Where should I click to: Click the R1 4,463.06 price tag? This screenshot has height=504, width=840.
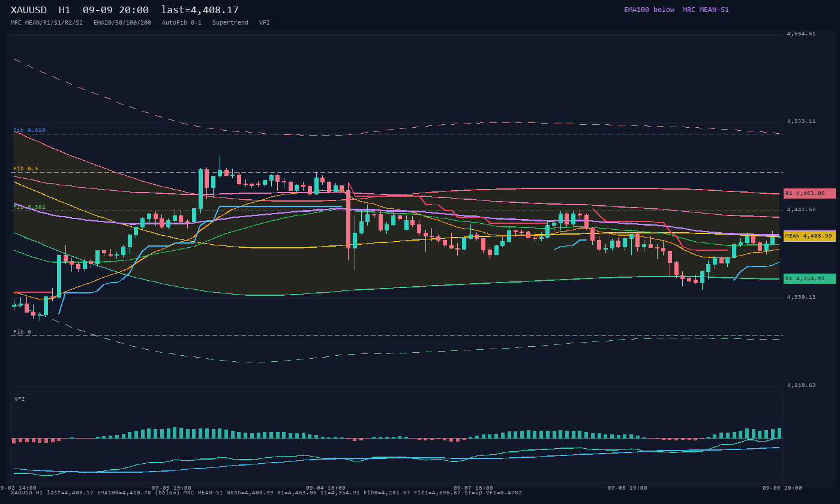point(809,193)
